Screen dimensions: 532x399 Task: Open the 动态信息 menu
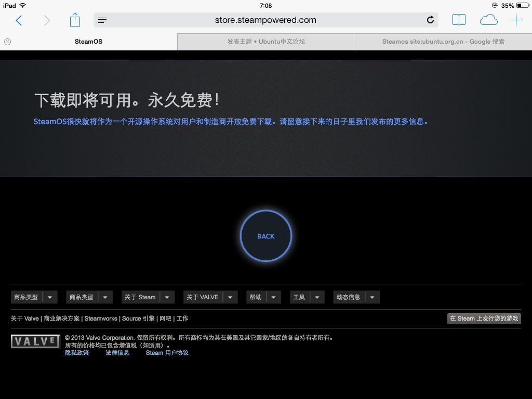[x=349, y=297]
